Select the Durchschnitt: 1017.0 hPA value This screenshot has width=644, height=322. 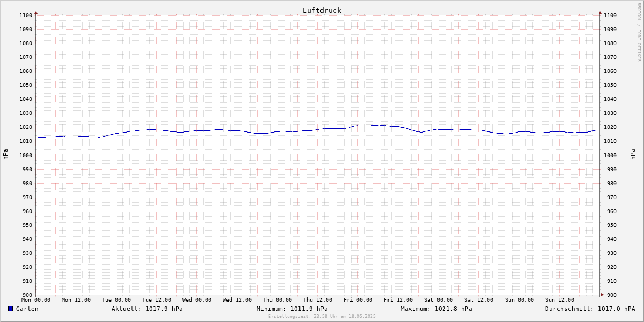tap(590, 309)
